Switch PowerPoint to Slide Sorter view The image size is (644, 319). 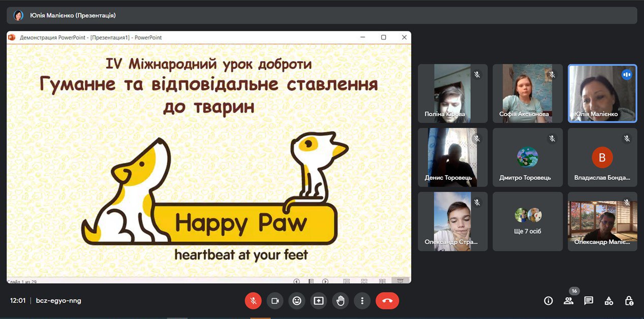[x=364, y=281]
